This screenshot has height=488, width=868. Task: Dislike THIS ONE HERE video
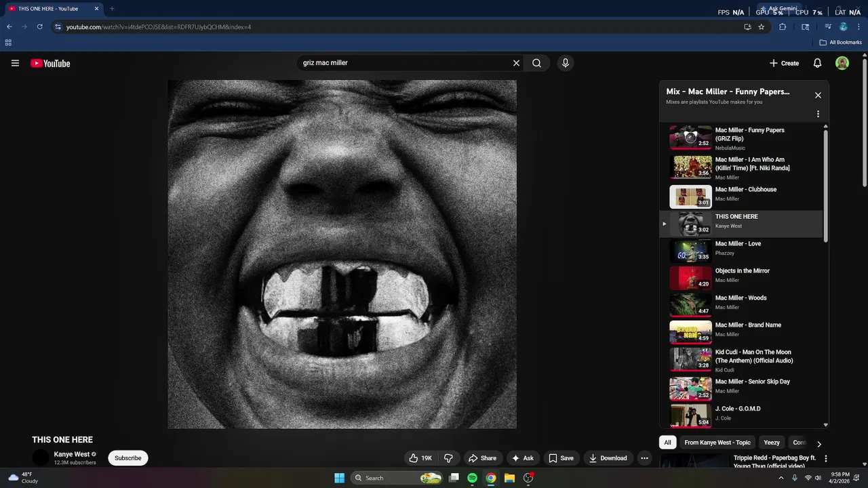point(448,458)
